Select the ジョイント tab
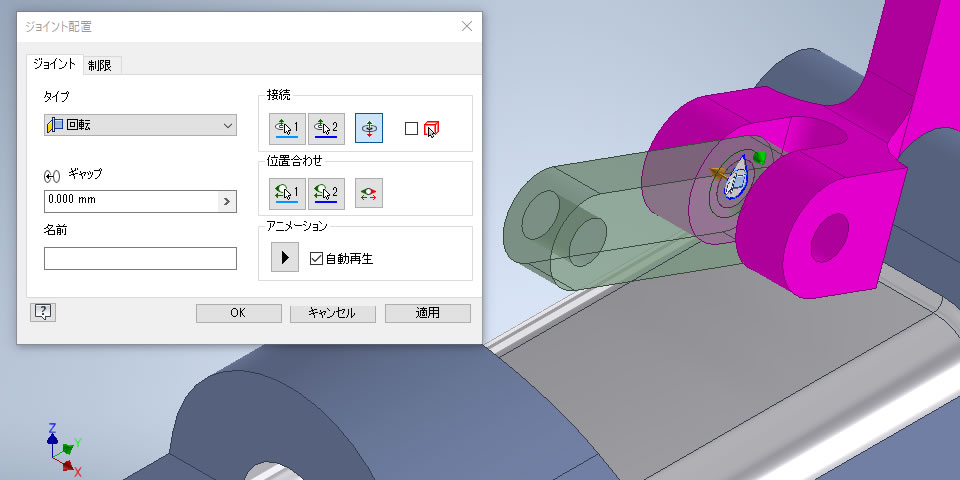 54,64
